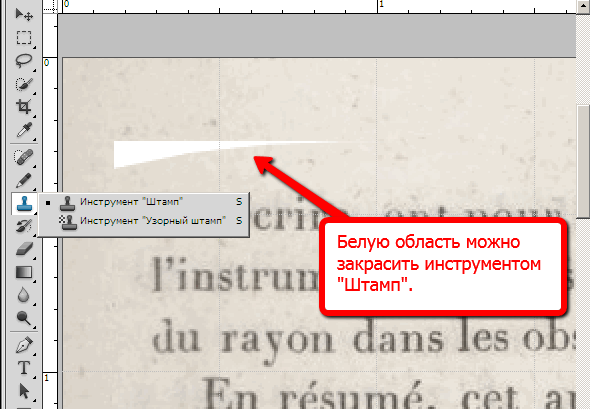The image size is (590, 409).
Task: Select the Rectangular Marquee tool
Action: (24, 38)
